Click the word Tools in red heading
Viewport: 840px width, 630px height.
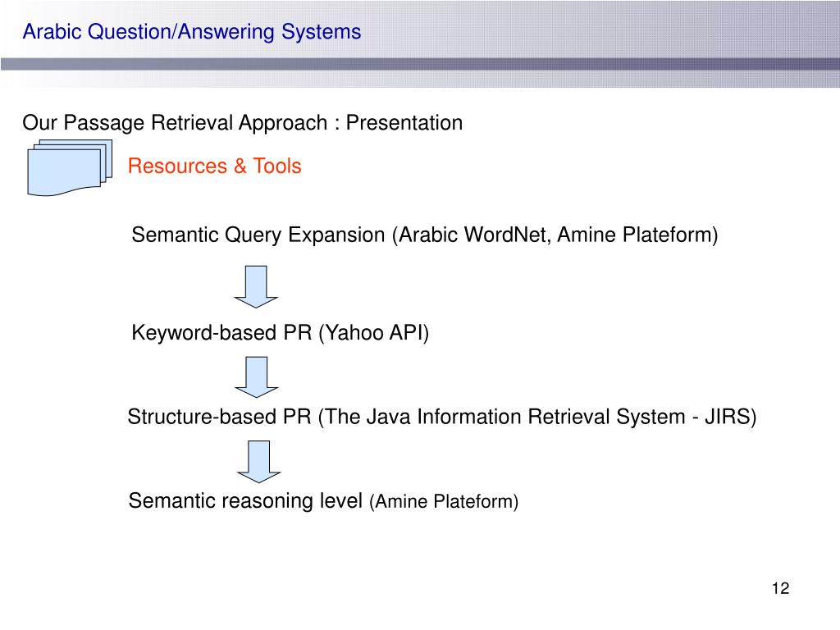click(277, 166)
